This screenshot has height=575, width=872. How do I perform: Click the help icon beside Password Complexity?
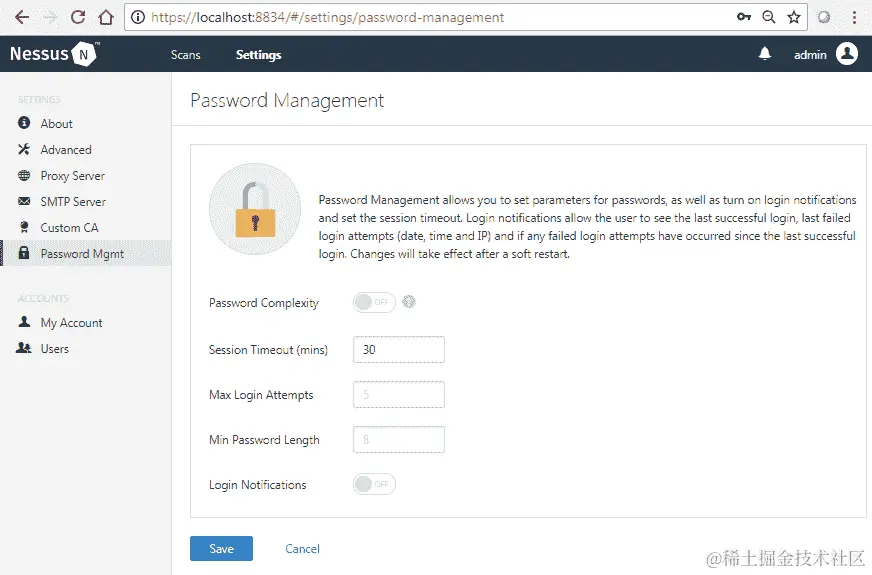(x=409, y=302)
